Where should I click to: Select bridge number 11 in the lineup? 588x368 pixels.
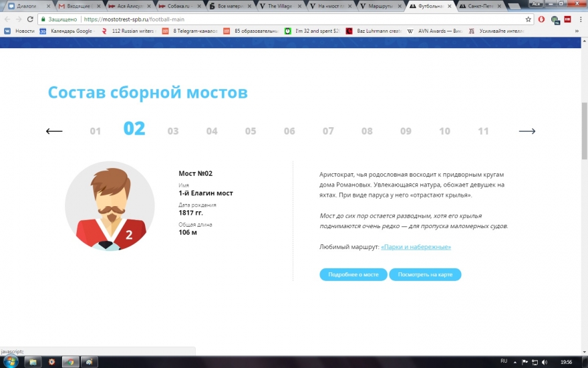(x=483, y=131)
